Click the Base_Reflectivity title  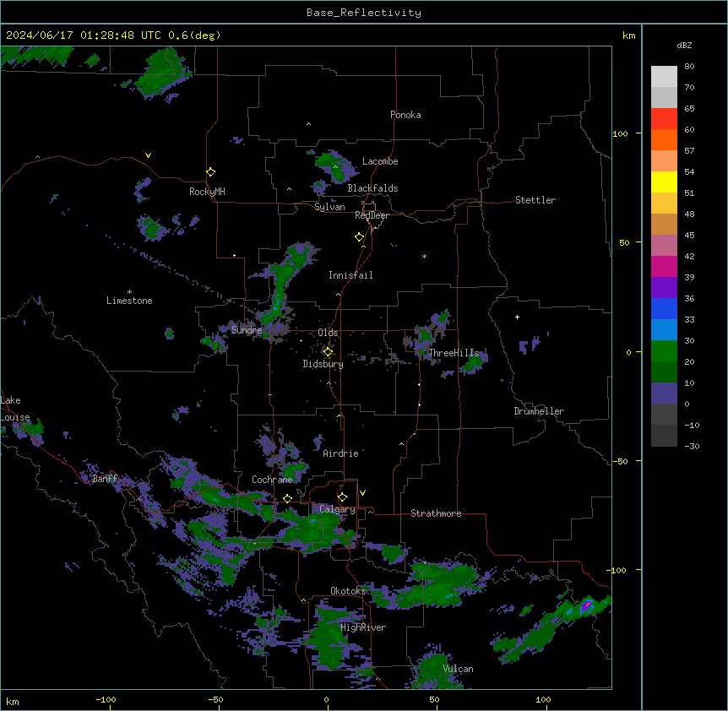pos(364,13)
